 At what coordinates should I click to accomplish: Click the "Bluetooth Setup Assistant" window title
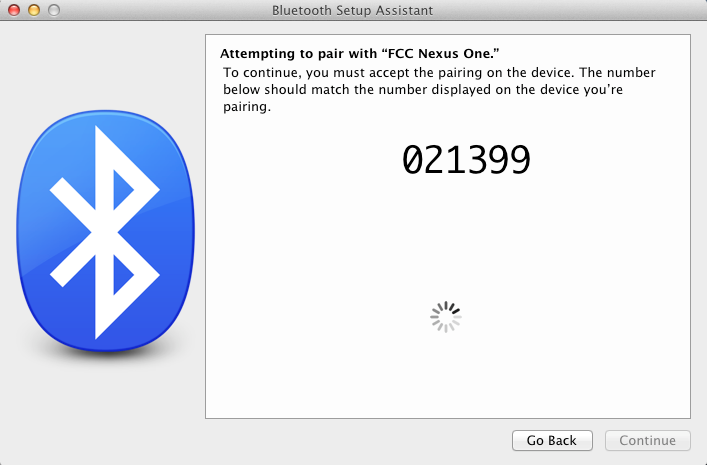[x=353, y=10]
